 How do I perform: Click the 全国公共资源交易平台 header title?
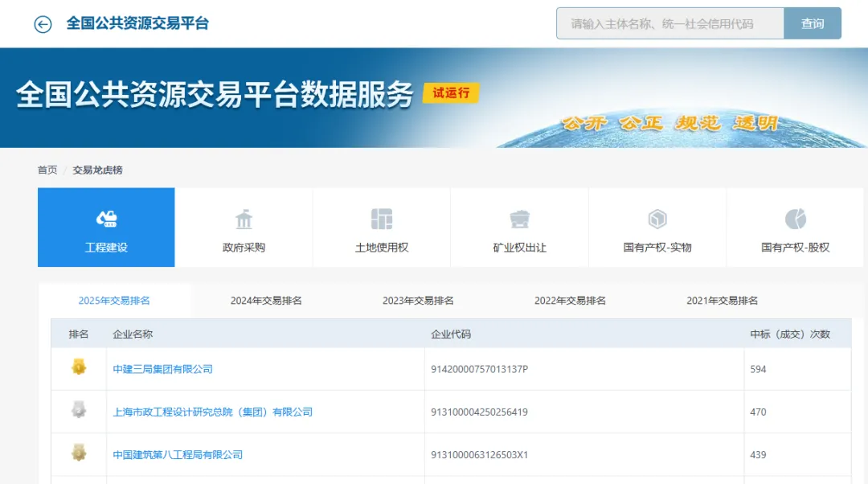click(x=137, y=23)
